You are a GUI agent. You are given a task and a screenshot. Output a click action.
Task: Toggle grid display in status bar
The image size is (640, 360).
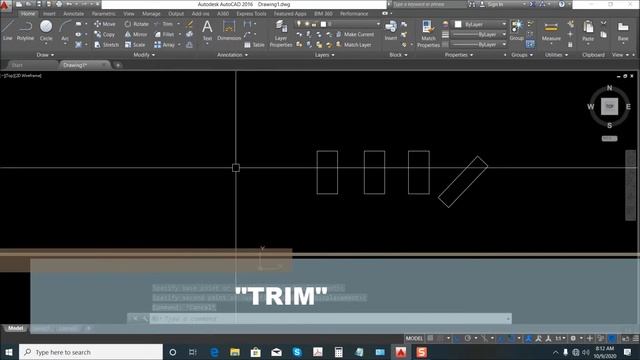[430, 338]
